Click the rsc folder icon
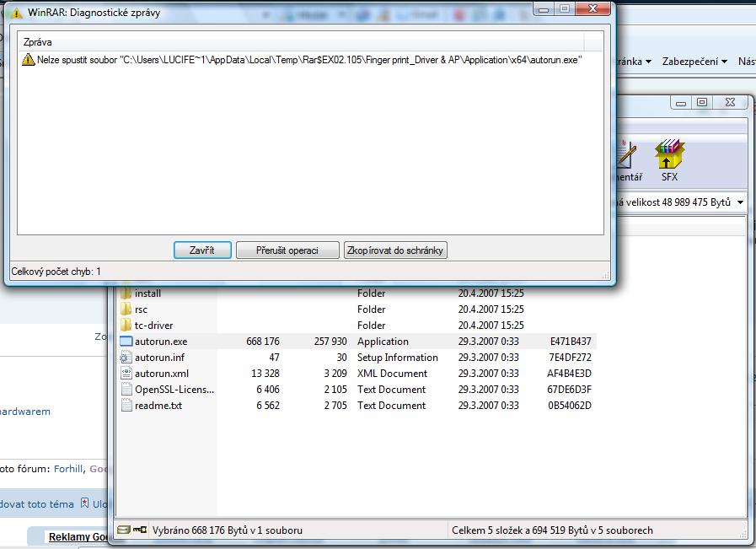This screenshot has height=549, width=756. click(x=126, y=309)
